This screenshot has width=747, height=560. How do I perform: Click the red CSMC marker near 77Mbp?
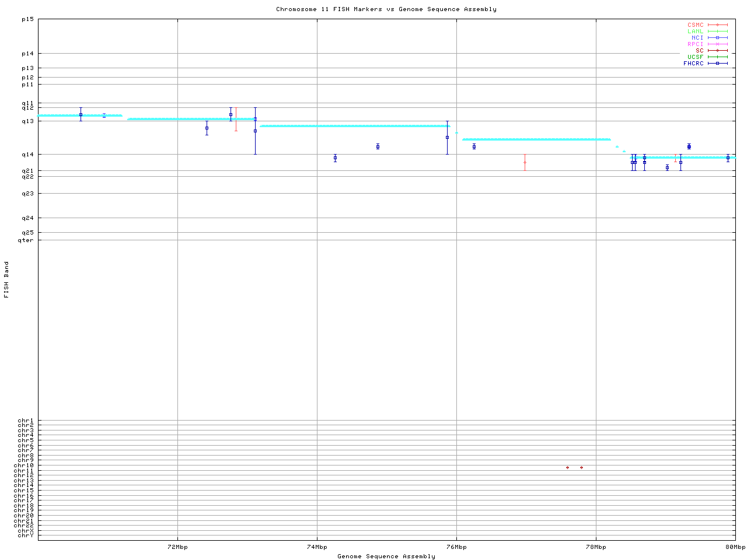click(x=525, y=162)
